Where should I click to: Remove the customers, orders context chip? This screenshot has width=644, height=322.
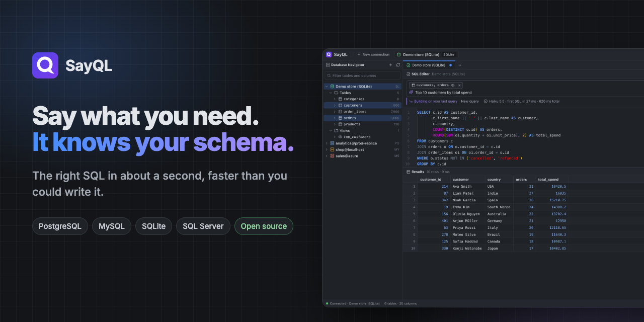point(459,85)
